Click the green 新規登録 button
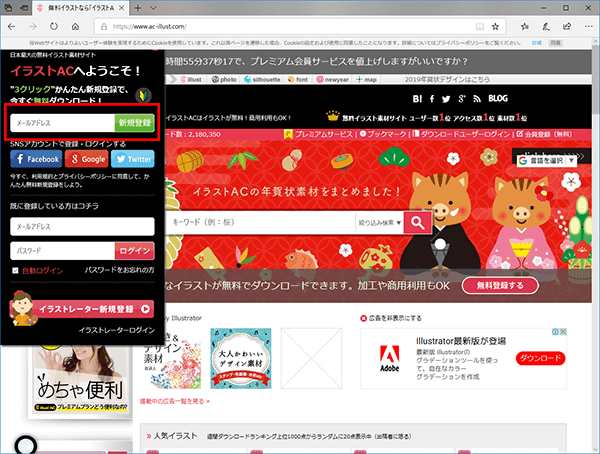Screen dimensions: 600x454 [134, 123]
